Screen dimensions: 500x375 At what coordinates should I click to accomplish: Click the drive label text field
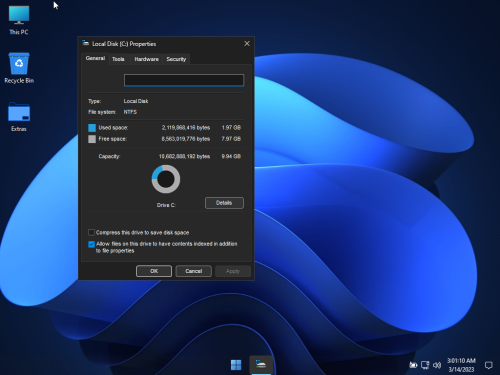(184, 80)
